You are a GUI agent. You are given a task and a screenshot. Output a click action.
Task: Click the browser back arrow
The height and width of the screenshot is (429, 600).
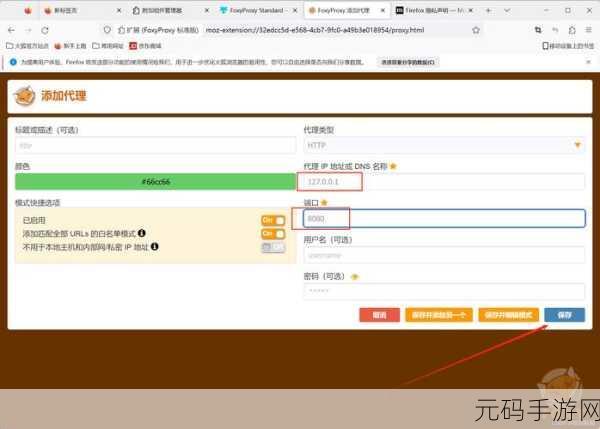[x=11, y=30]
